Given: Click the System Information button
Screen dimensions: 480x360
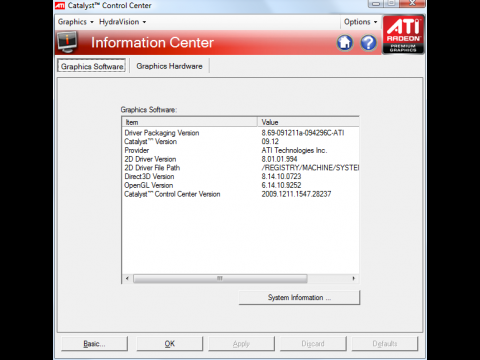Looking at the screenshot, I should click(299, 297).
